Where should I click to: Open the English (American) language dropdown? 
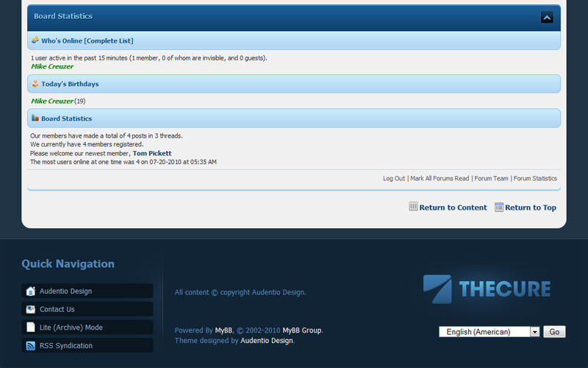pos(489,332)
